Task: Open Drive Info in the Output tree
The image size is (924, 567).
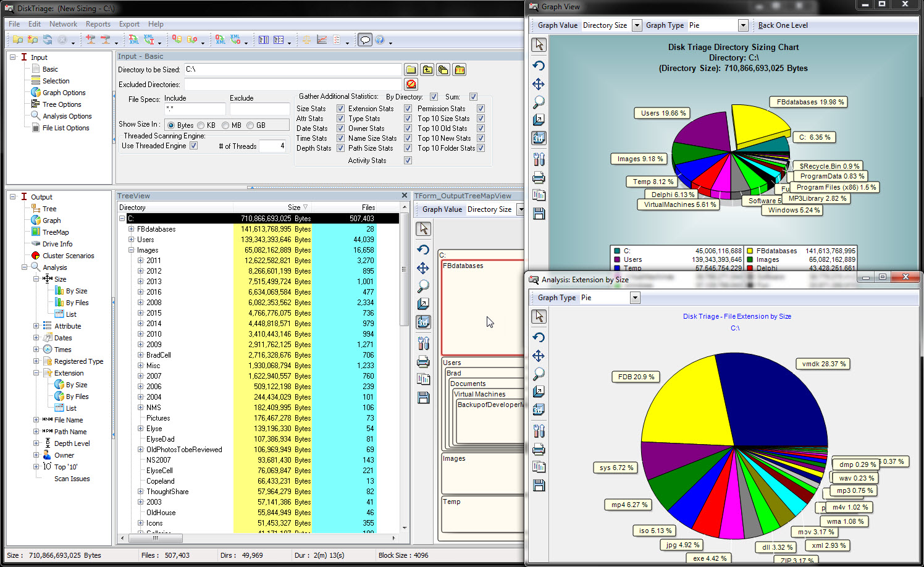Action: (x=57, y=244)
